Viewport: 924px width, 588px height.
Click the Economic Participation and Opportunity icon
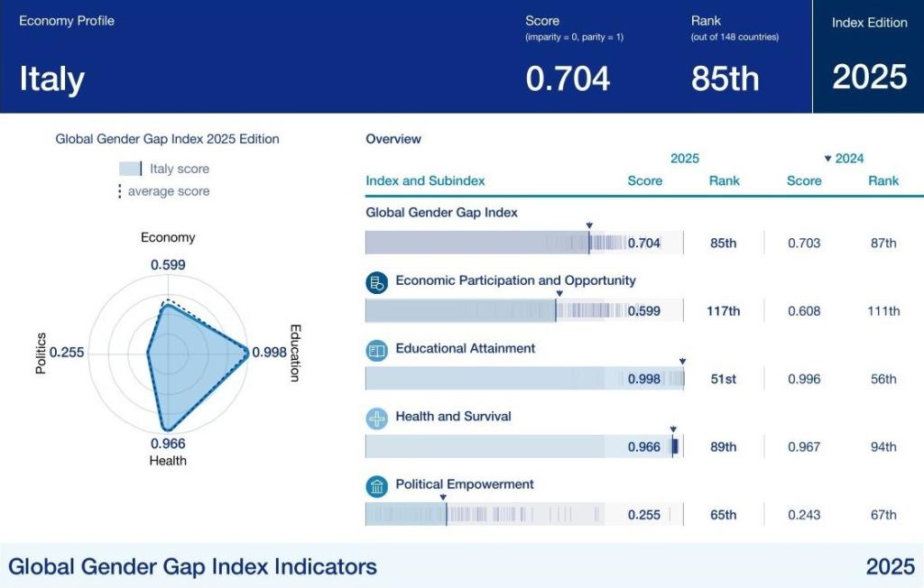tap(376, 282)
